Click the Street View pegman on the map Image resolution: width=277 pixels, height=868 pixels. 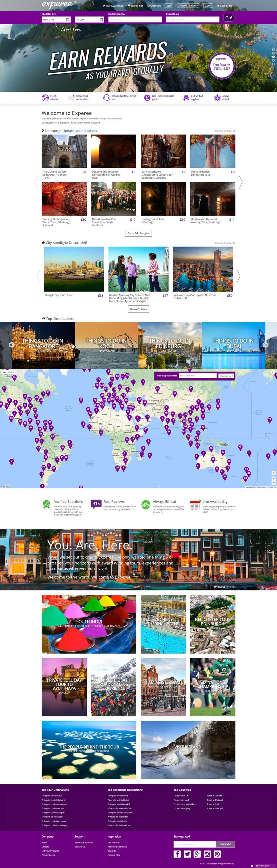[x=273, y=473]
